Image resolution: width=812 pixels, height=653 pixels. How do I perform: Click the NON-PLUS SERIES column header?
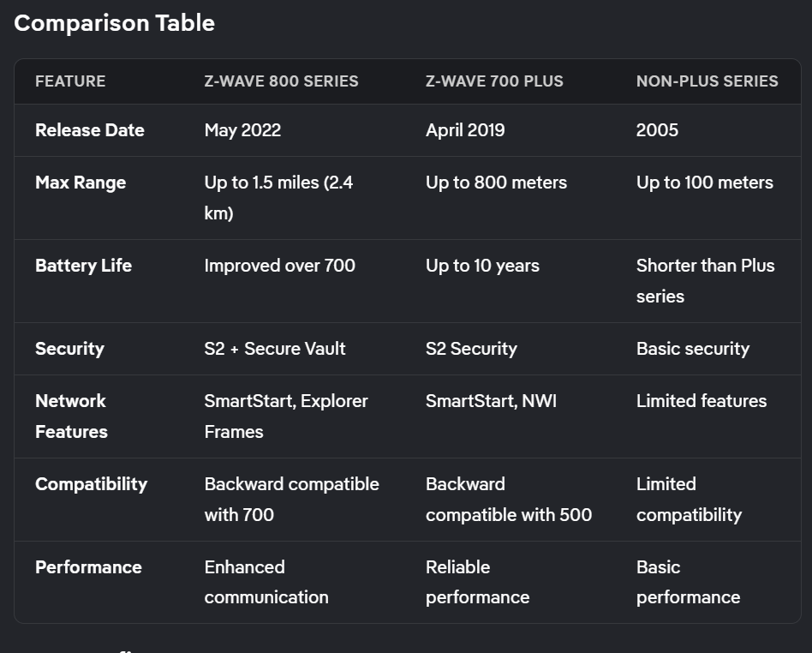click(707, 81)
